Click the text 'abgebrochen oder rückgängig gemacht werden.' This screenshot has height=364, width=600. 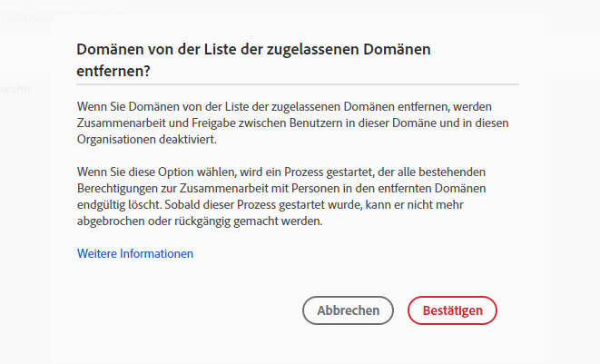[x=200, y=221]
